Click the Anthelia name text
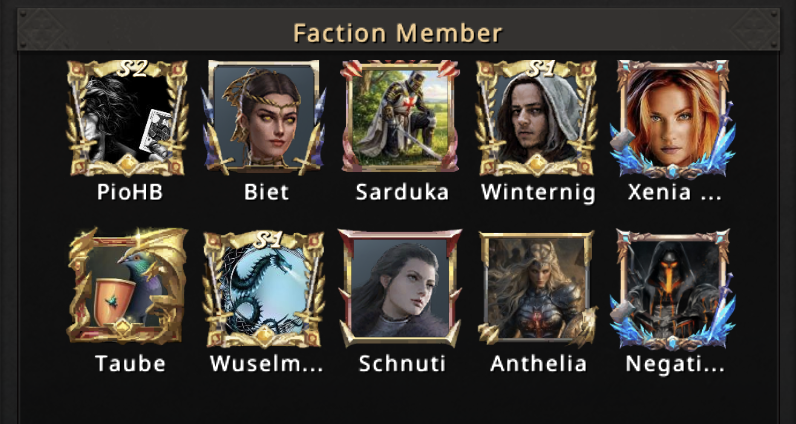The image size is (796, 424). (x=538, y=364)
